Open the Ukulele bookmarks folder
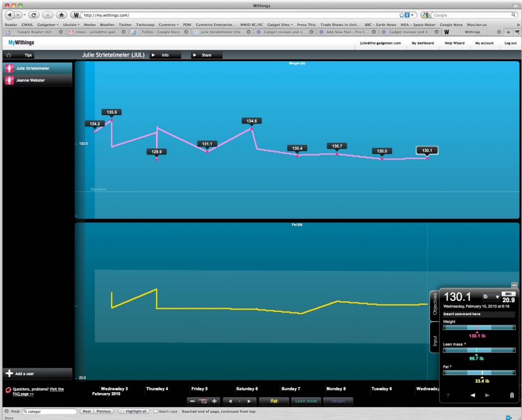 coord(71,24)
